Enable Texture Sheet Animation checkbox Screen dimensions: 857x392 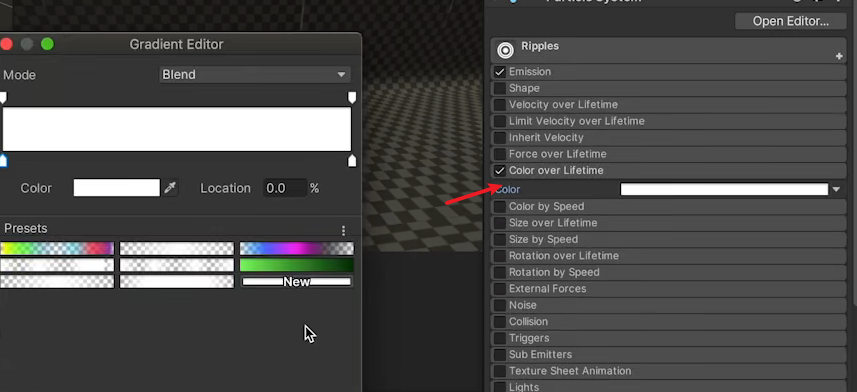click(x=500, y=370)
